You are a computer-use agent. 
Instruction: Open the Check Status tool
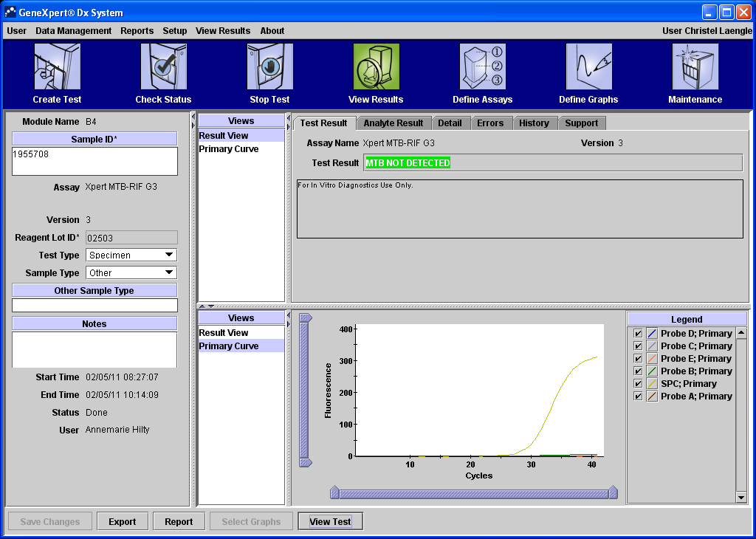pos(163,67)
